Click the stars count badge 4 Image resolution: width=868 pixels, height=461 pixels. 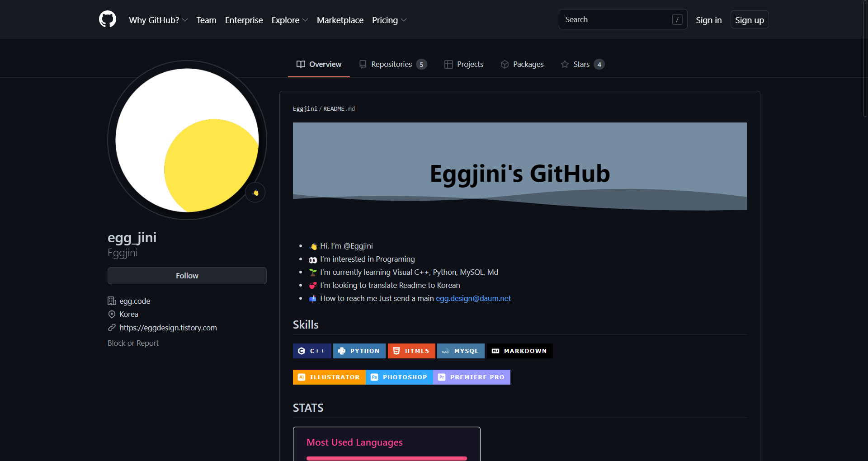tap(599, 64)
